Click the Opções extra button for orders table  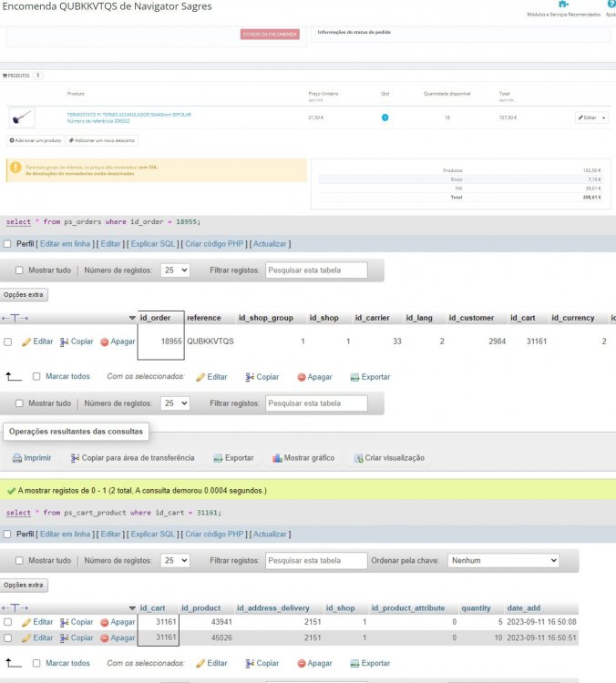point(24,295)
